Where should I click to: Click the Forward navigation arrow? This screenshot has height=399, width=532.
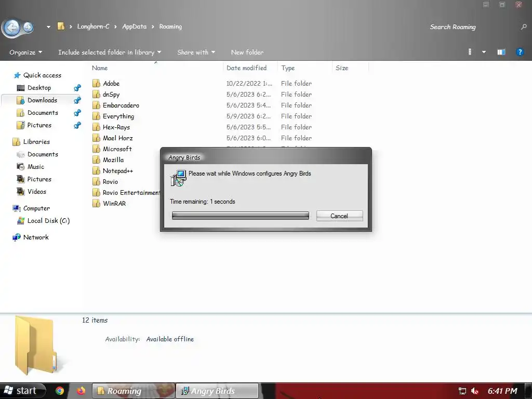click(28, 27)
